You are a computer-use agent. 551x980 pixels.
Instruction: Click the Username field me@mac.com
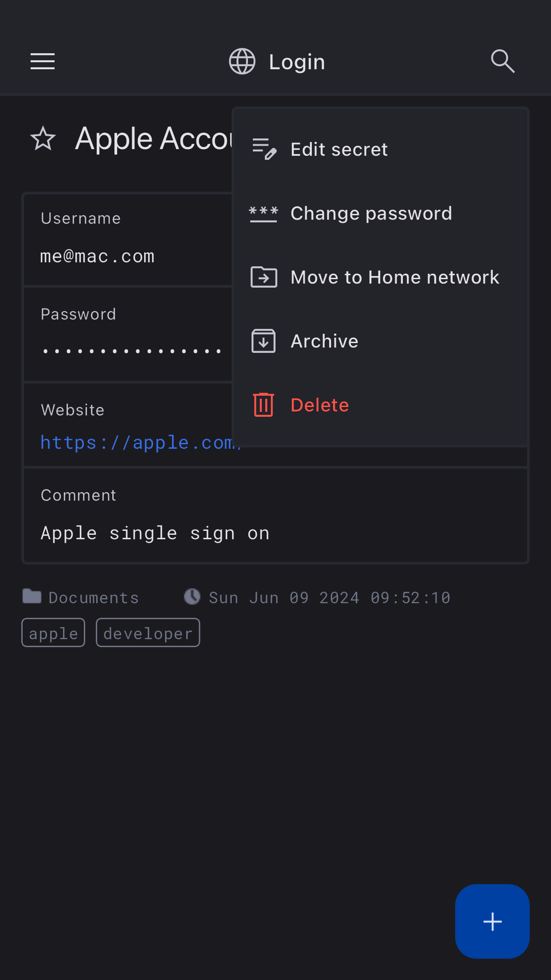[x=98, y=257]
